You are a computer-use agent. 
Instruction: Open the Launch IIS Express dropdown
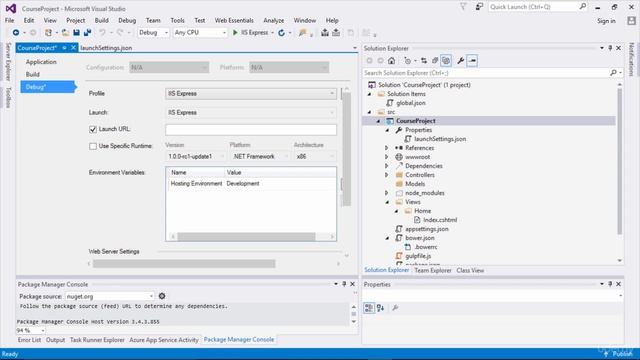click(x=251, y=112)
